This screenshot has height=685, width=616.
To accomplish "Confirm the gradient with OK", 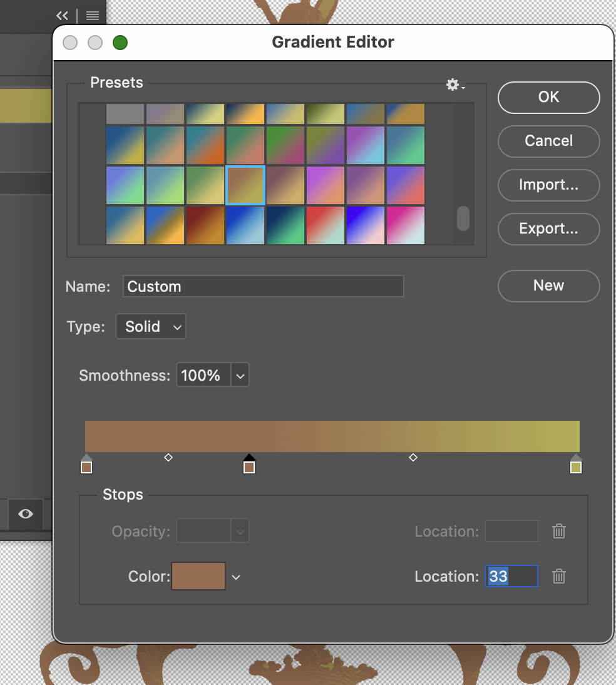I will pyautogui.click(x=548, y=97).
